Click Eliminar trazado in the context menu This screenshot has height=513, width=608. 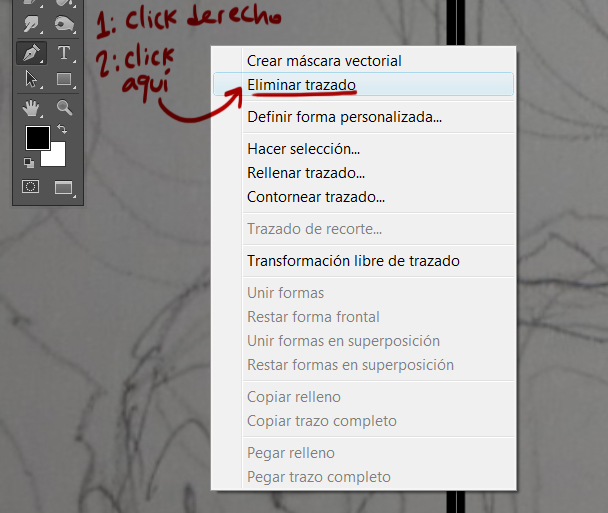pyautogui.click(x=363, y=85)
